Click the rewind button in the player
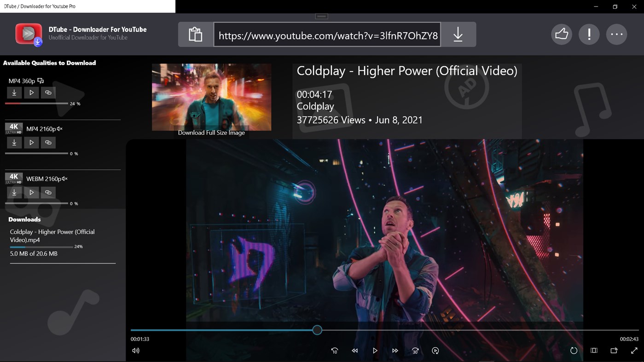The image size is (644, 362). pos(355,351)
